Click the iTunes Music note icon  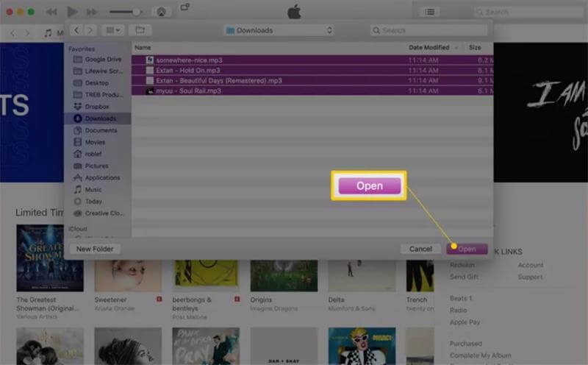47,33
